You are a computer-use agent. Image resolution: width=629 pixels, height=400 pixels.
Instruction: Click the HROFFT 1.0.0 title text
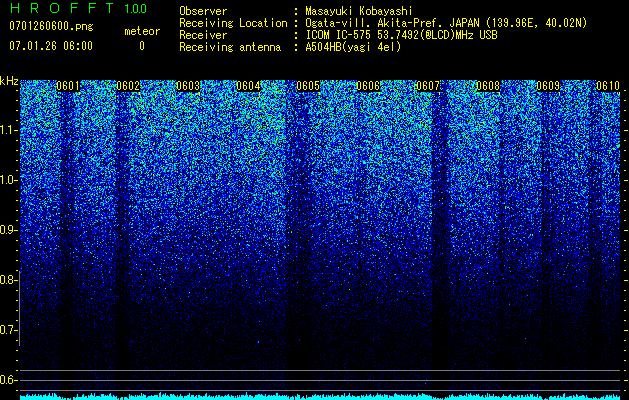(78, 8)
